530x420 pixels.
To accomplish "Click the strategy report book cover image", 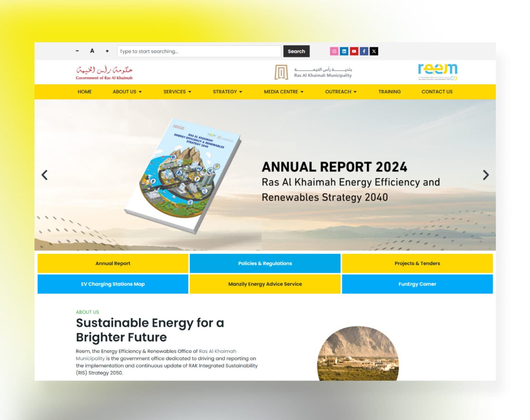I will tap(183, 176).
